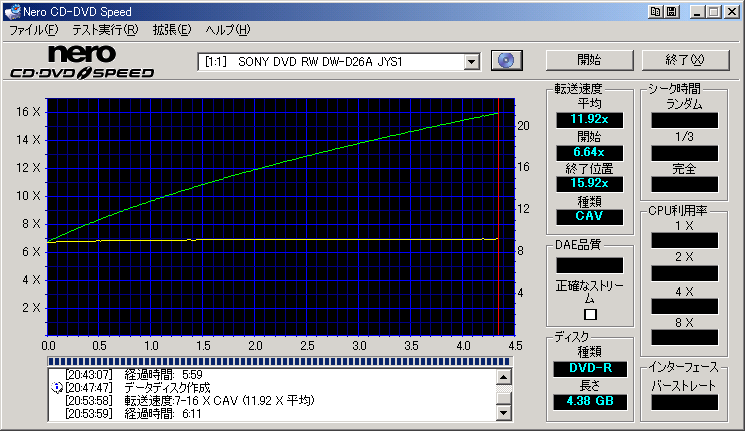
Task: Click the 4.38 GB disc length value
Action: point(590,402)
